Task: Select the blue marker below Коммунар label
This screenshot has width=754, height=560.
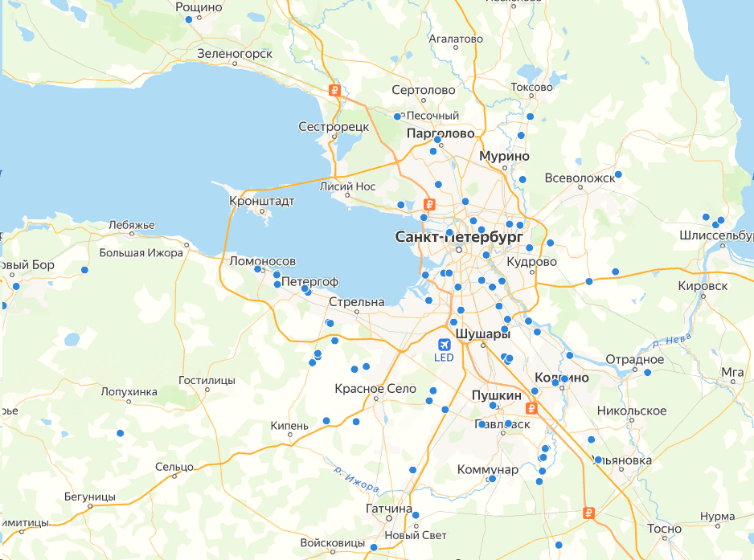Action: click(493, 479)
